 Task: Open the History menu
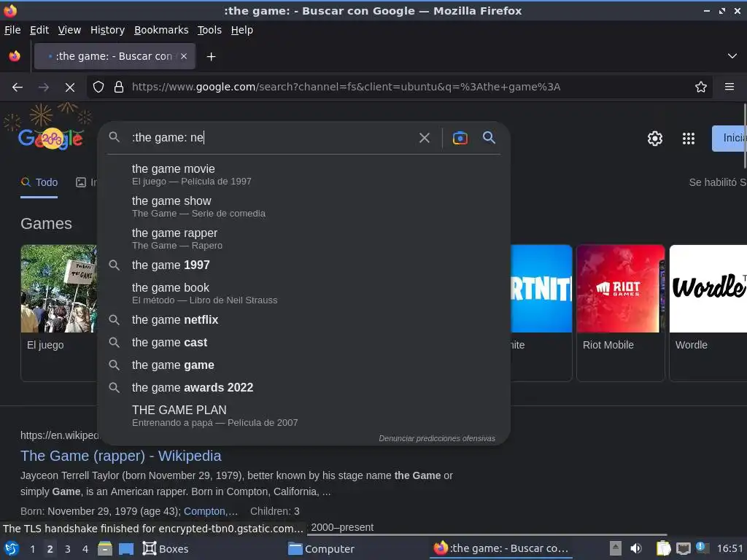point(107,30)
